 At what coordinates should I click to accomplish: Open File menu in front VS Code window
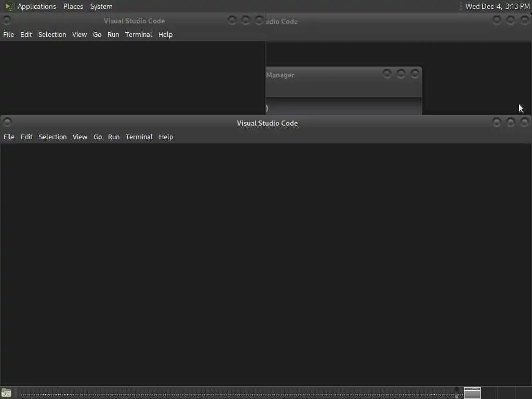[9, 137]
